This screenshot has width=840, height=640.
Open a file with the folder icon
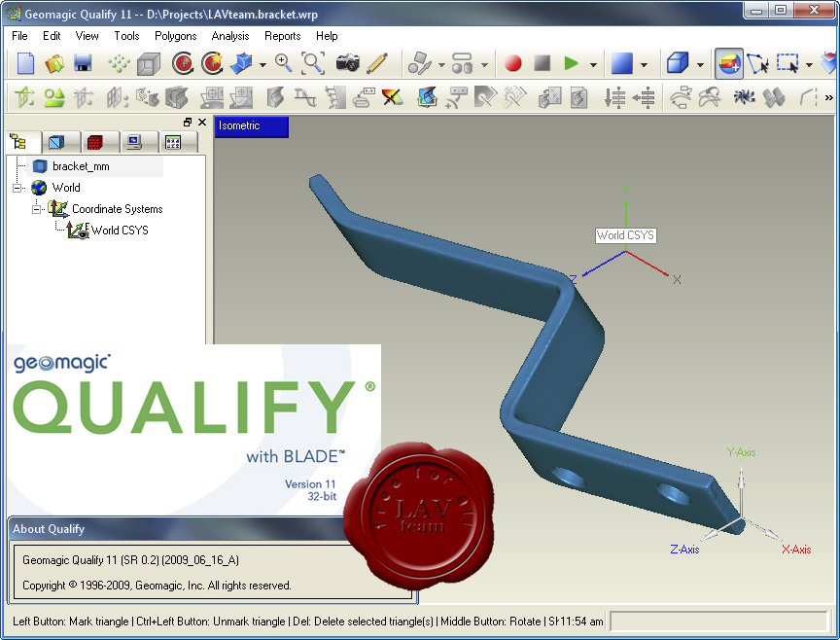(x=54, y=63)
